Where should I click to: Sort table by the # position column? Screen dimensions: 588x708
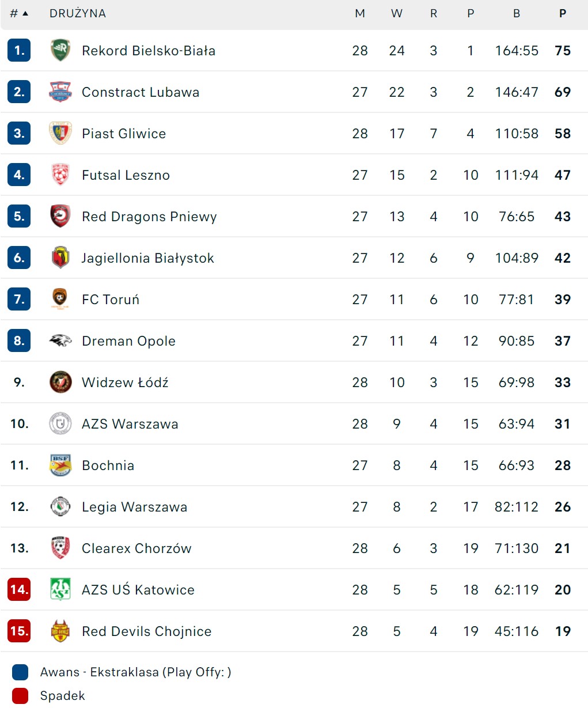point(18,14)
